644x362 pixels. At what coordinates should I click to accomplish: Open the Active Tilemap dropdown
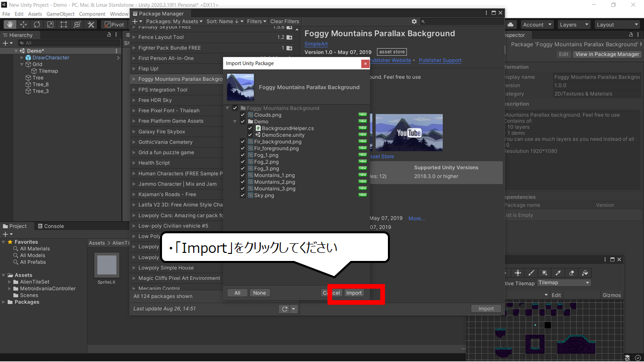click(x=564, y=283)
